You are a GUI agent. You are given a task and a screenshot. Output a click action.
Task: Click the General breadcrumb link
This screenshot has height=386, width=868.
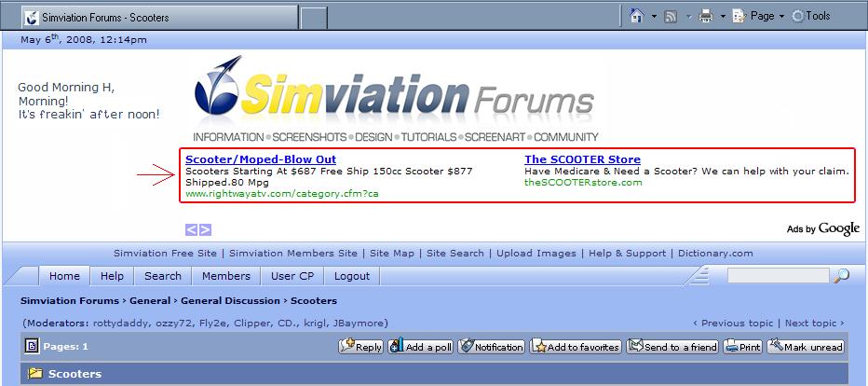[150, 301]
